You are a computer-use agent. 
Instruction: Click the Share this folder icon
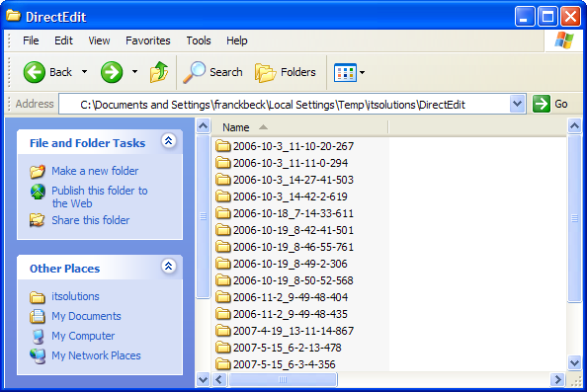coord(38,220)
